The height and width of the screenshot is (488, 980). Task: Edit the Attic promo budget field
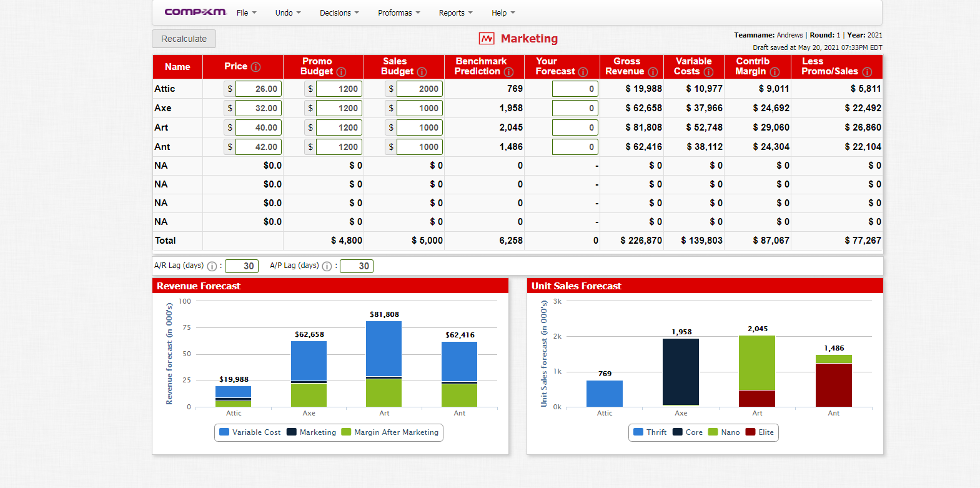tap(339, 89)
